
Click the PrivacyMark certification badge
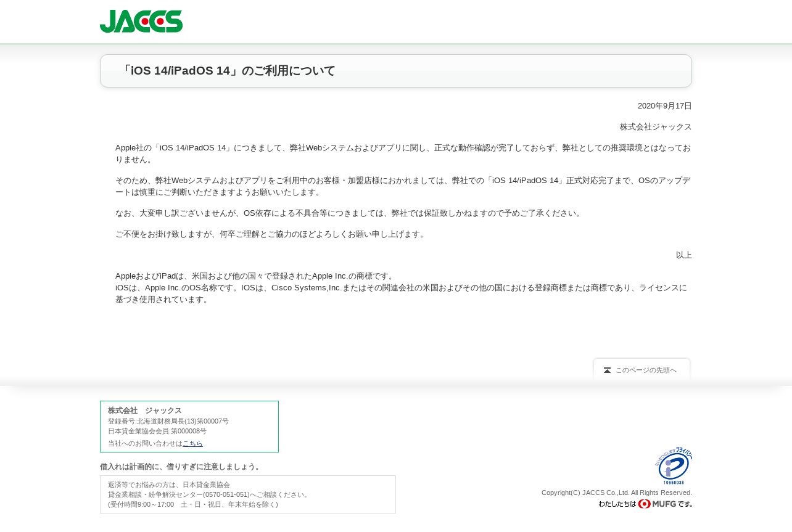pos(674,466)
